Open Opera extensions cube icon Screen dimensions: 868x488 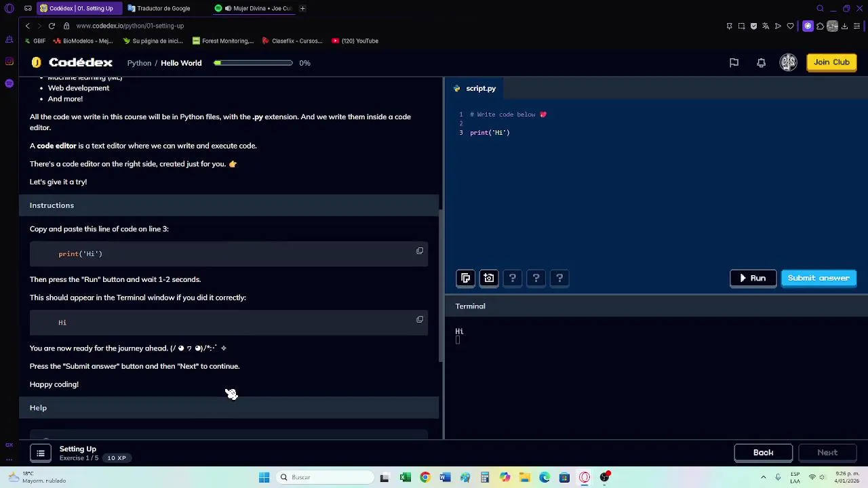point(820,26)
